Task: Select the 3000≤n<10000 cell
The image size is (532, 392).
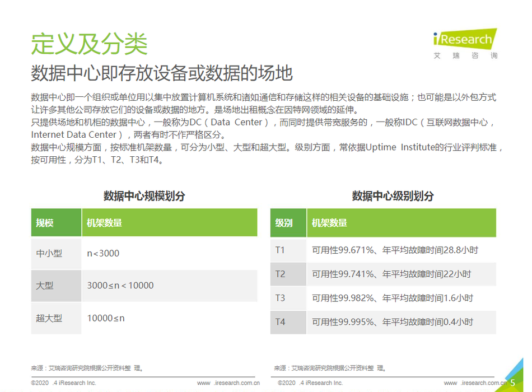Action: coord(120,286)
